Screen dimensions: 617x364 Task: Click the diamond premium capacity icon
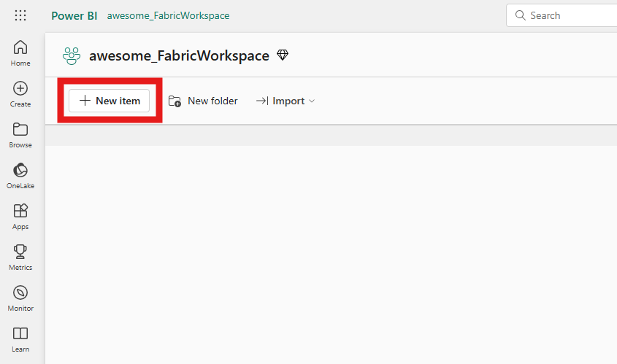pos(283,55)
